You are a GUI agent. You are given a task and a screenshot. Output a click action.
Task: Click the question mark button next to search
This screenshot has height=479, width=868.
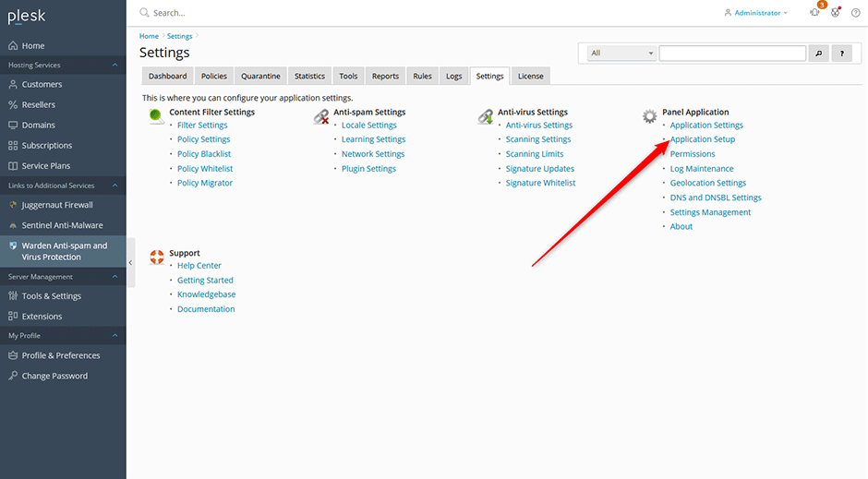(x=842, y=54)
